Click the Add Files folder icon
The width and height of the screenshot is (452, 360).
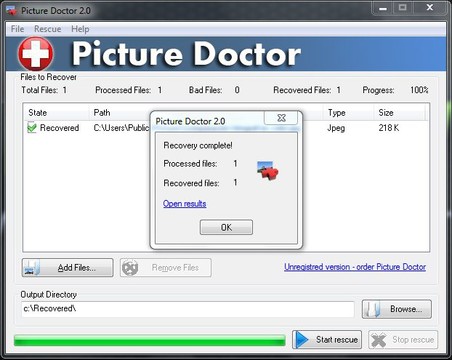(32, 268)
